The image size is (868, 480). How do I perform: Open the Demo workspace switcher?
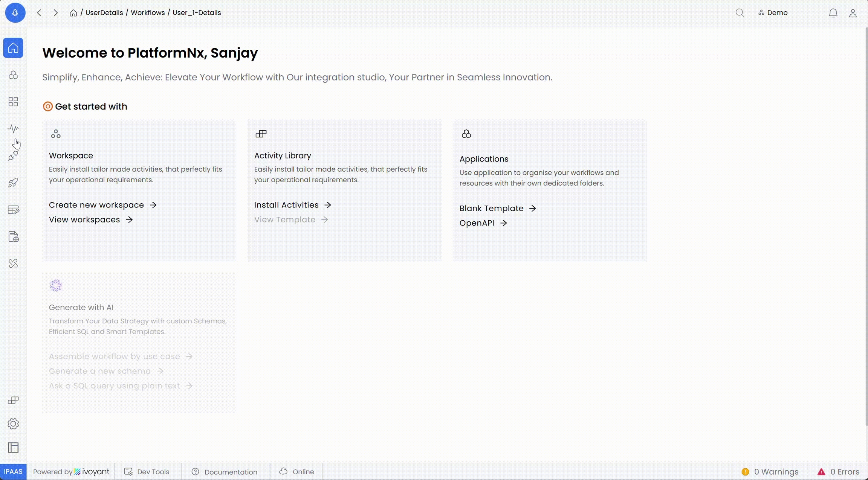(773, 13)
